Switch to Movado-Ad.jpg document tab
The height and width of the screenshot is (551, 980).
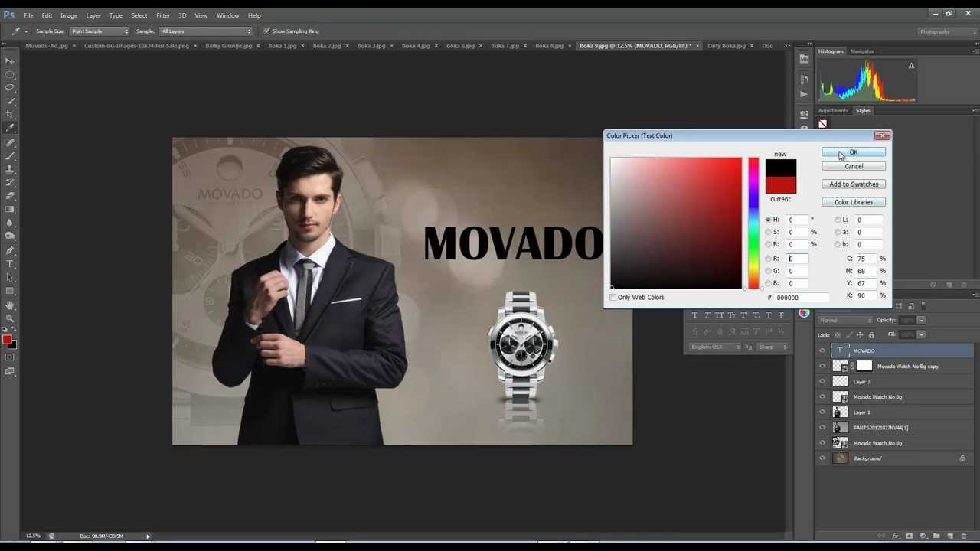pyautogui.click(x=47, y=46)
